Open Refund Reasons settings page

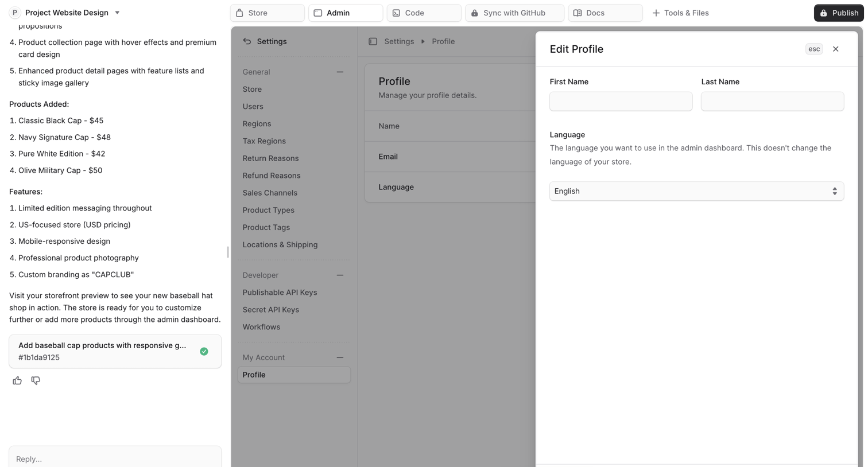click(272, 175)
